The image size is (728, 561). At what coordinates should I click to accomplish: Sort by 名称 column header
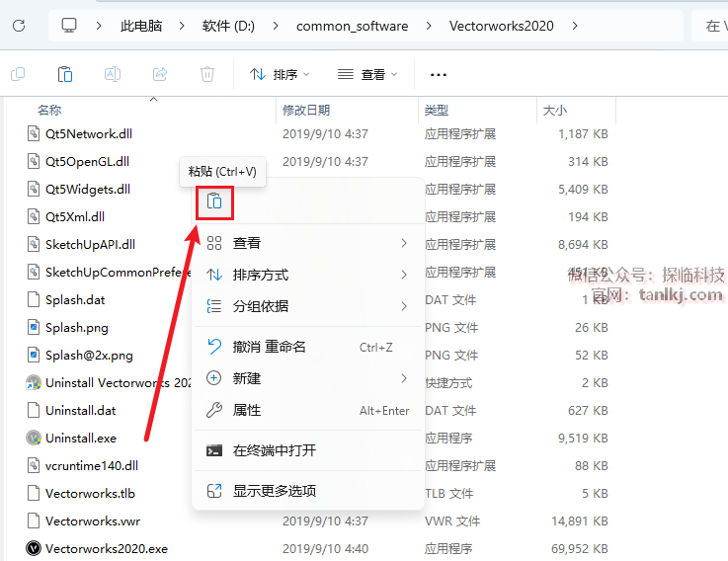point(49,110)
